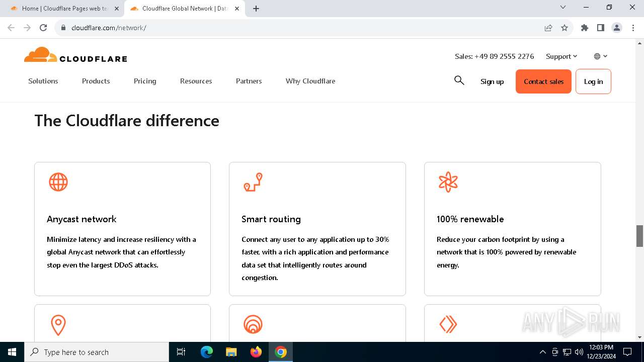
Task: Open the Pricing menu item
Action: pos(145,81)
